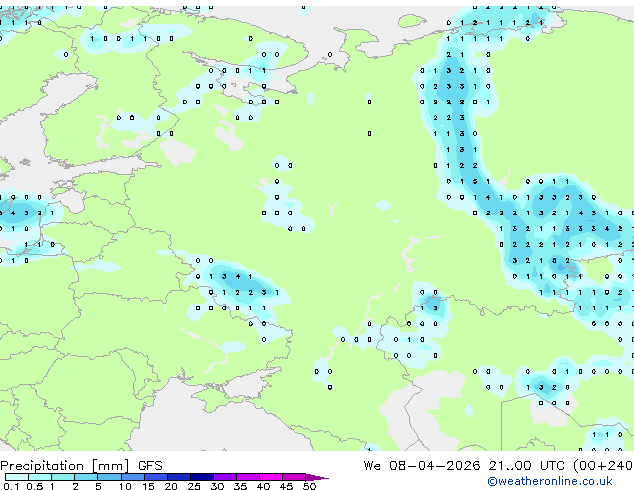Click the '21..00 UTC' time label
This screenshot has height=490, width=634.
tap(526, 465)
